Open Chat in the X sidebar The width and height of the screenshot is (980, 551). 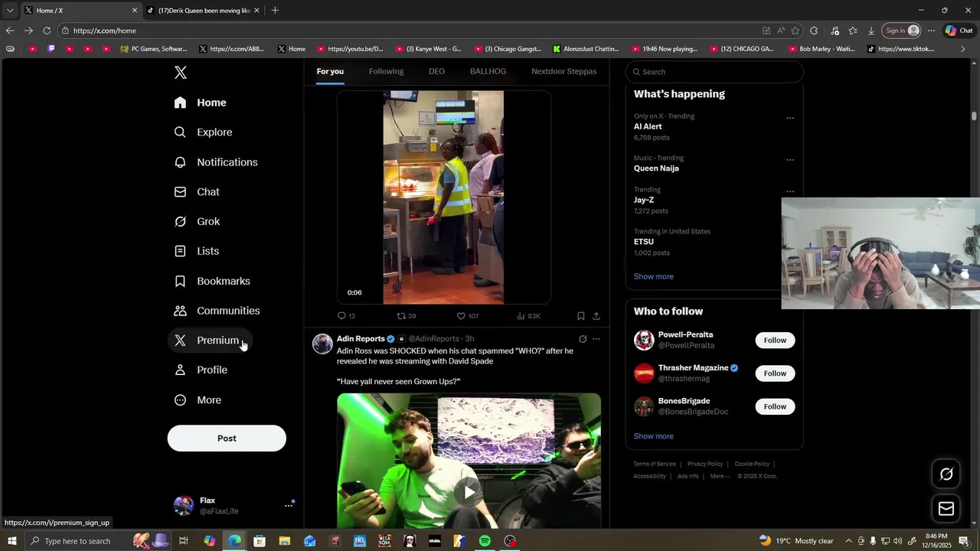(197, 192)
